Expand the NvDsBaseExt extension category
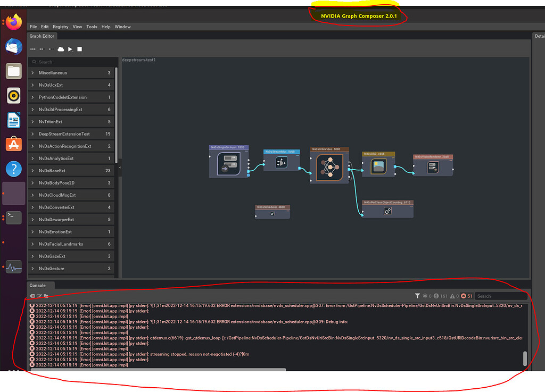Screen dimensions: 545x392 pyautogui.click(x=53, y=170)
